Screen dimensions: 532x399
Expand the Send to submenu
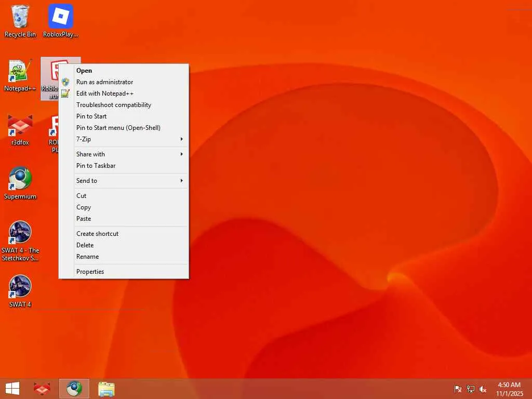pos(124,181)
